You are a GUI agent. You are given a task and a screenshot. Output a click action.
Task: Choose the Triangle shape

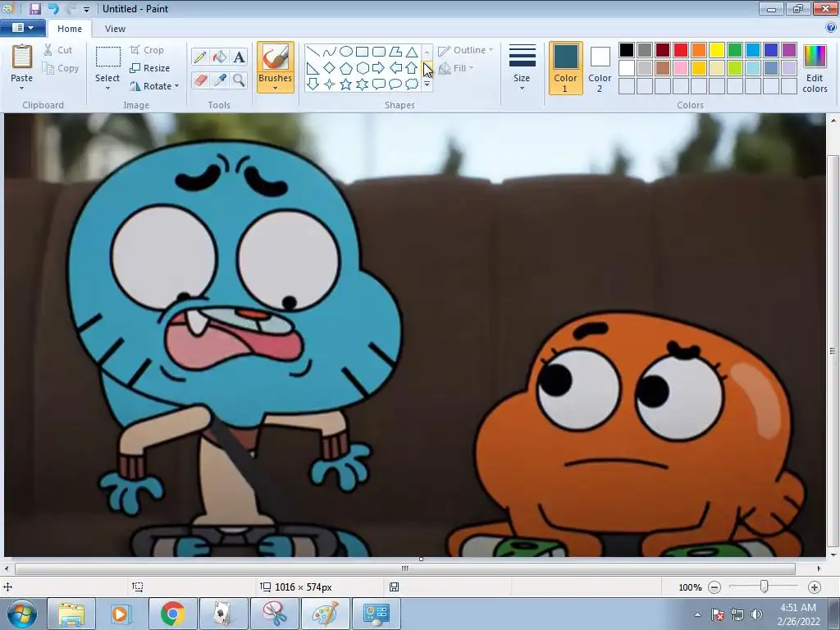[x=412, y=52]
